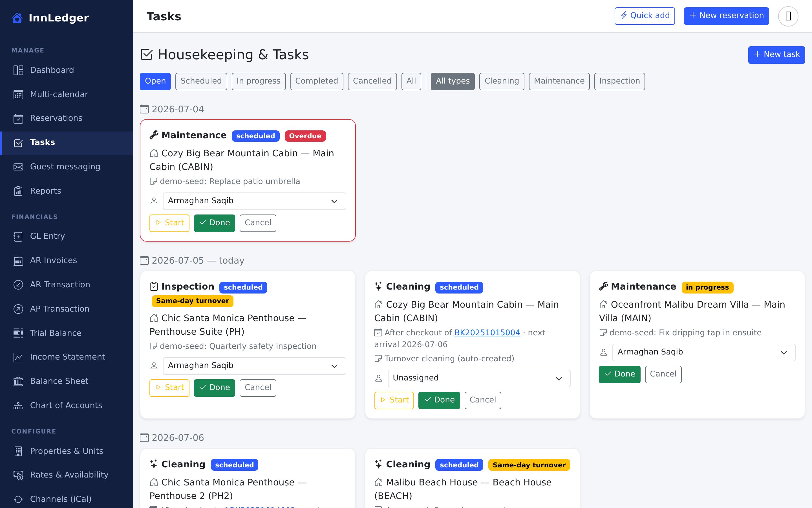Click the sparkle icon on Cozy Big Bear Cleaning card

click(x=378, y=286)
